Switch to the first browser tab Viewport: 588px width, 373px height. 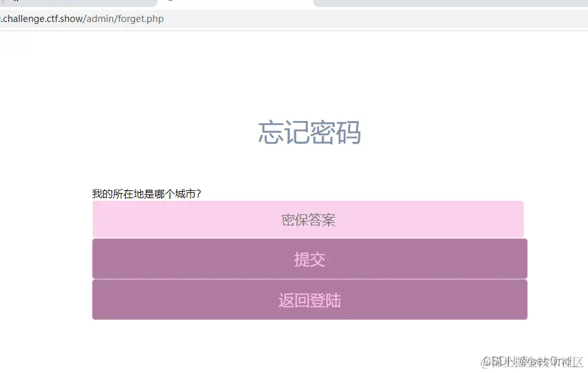(x=78, y=4)
